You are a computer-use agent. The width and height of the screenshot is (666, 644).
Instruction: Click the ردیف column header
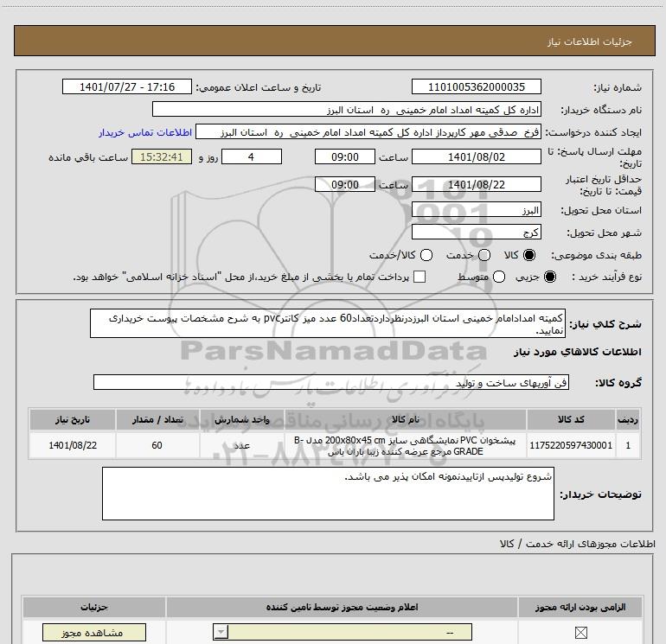click(x=628, y=419)
